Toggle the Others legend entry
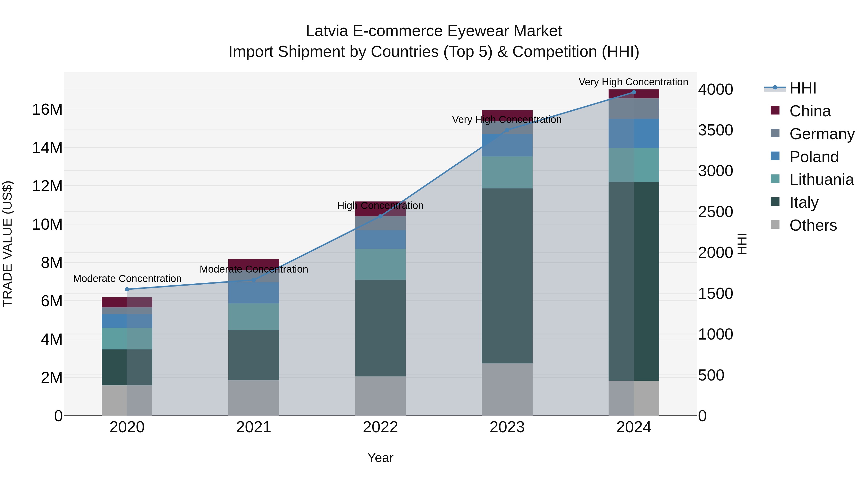This screenshot has height=488, width=868. [x=804, y=225]
